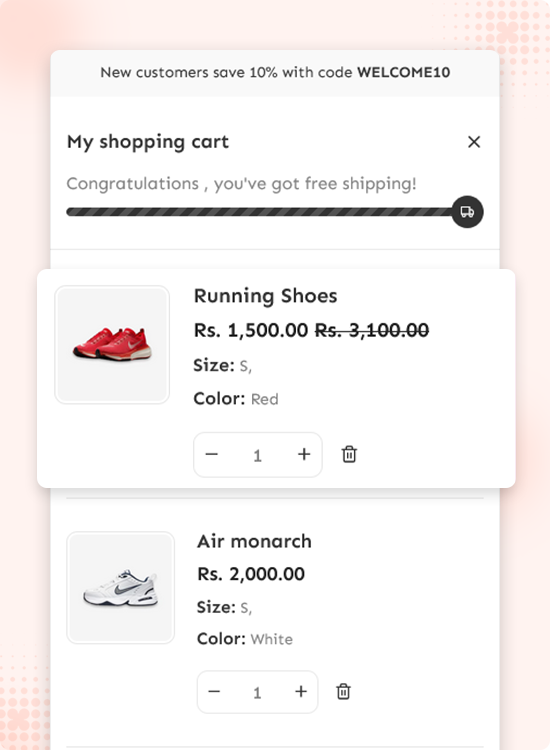
Task: Click the struck-through Rs. 3,100.00 price
Action: (372, 331)
